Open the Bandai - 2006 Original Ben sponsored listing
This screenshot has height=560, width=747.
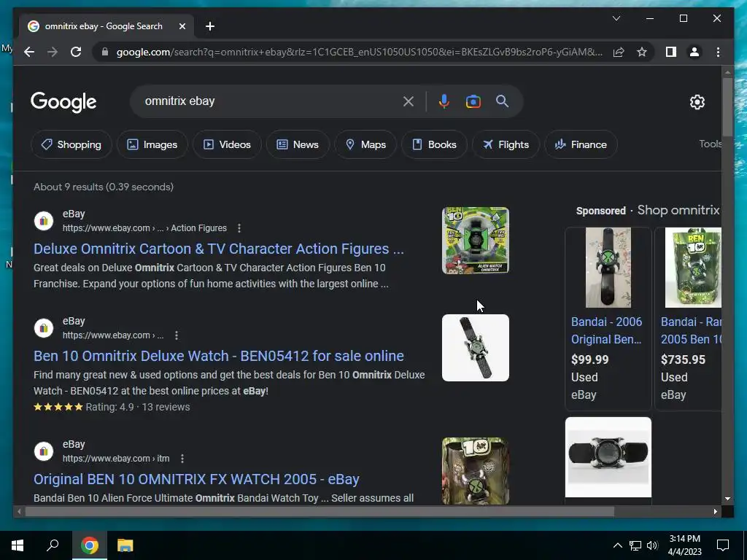(606, 330)
